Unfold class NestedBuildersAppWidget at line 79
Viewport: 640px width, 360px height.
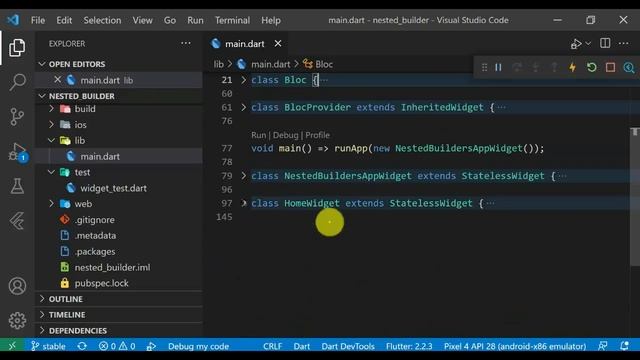(x=244, y=176)
